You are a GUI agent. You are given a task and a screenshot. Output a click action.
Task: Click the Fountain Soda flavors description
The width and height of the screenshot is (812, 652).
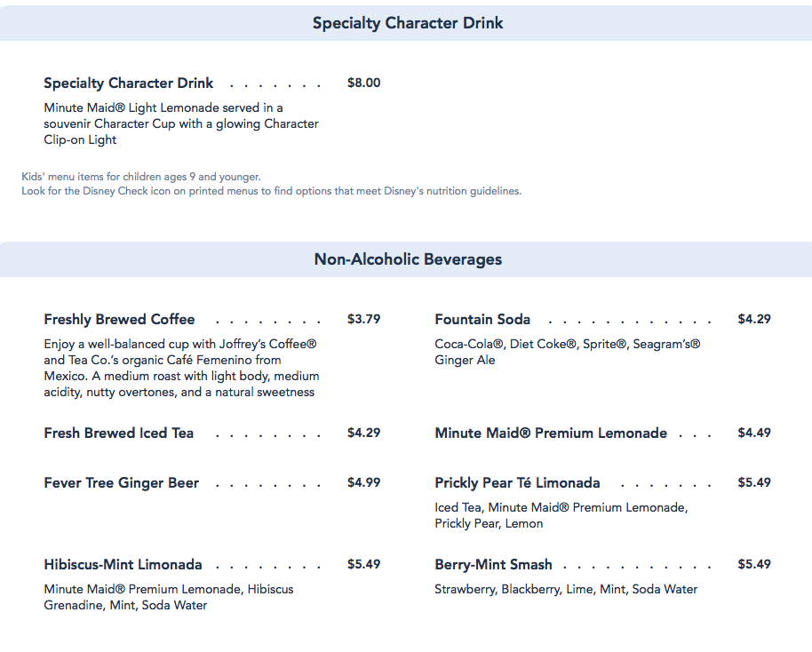point(567,352)
